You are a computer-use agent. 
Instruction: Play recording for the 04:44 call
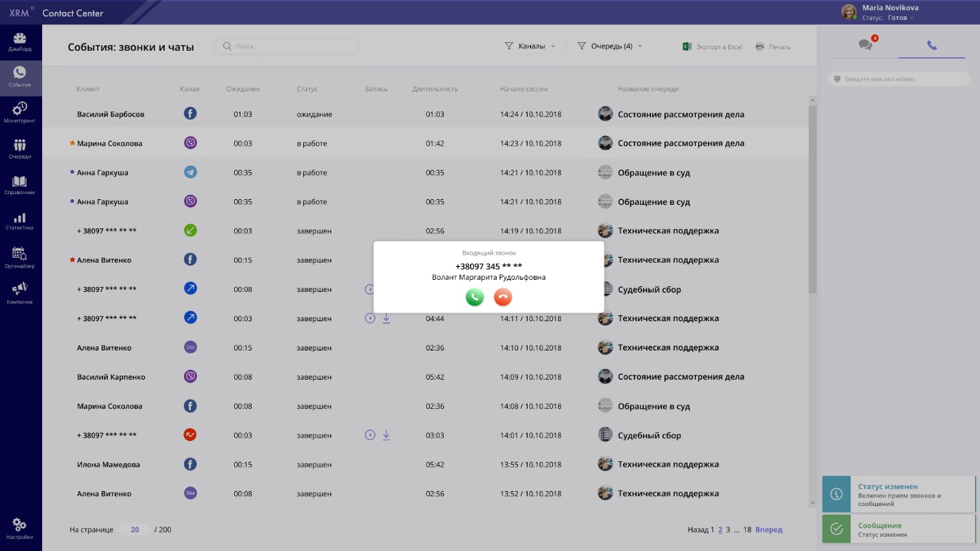tap(370, 318)
